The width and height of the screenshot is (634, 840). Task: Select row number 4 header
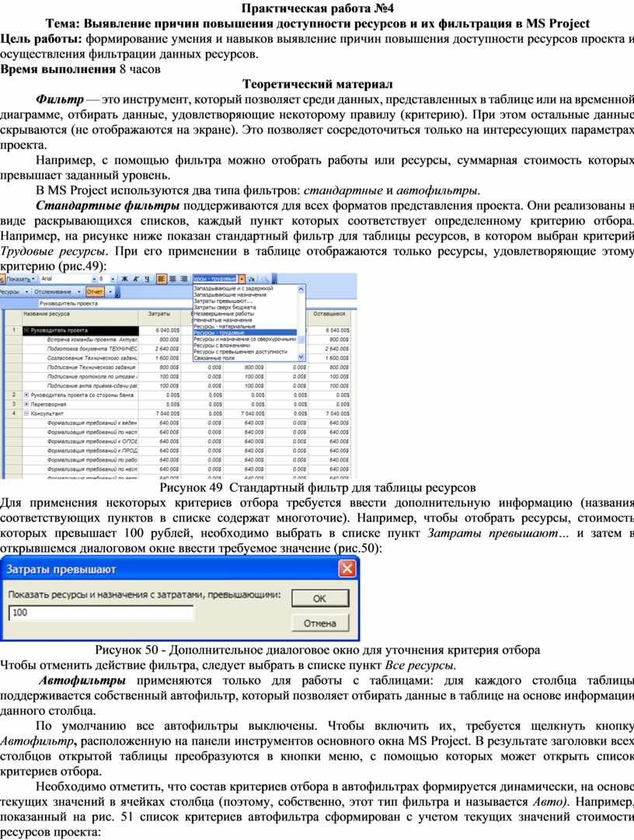coord(12,413)
